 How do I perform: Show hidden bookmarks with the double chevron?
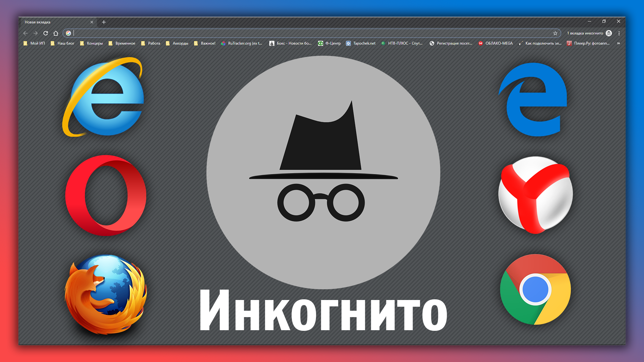[619, 43]
